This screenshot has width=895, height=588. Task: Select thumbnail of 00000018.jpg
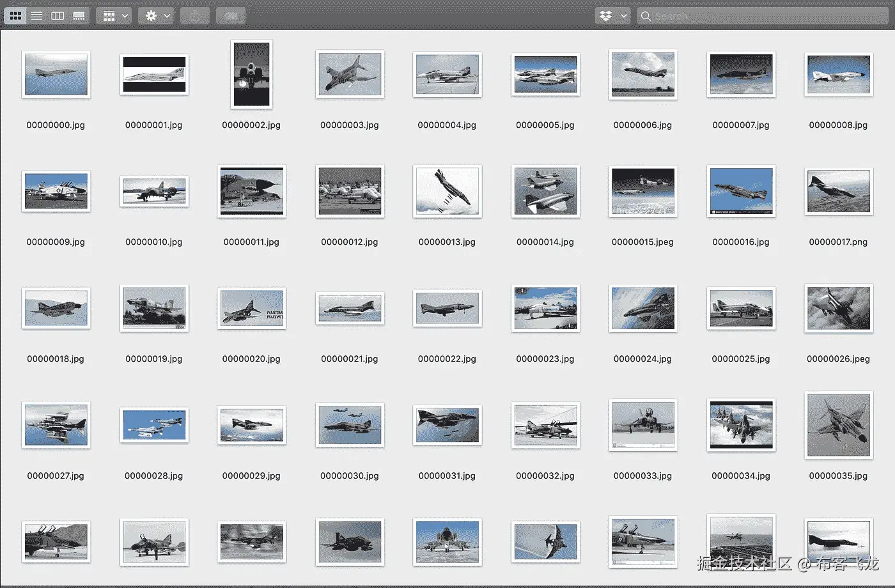(x=56, y=308)
